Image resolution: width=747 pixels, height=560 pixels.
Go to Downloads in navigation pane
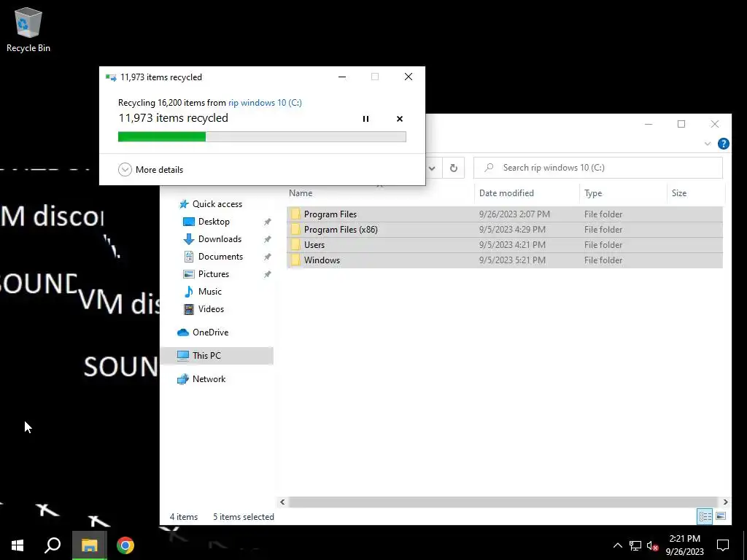pos(212,239)
